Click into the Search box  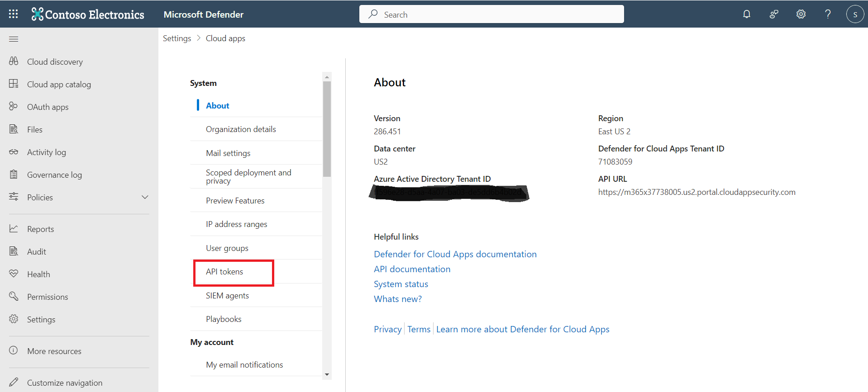point(491,14)
